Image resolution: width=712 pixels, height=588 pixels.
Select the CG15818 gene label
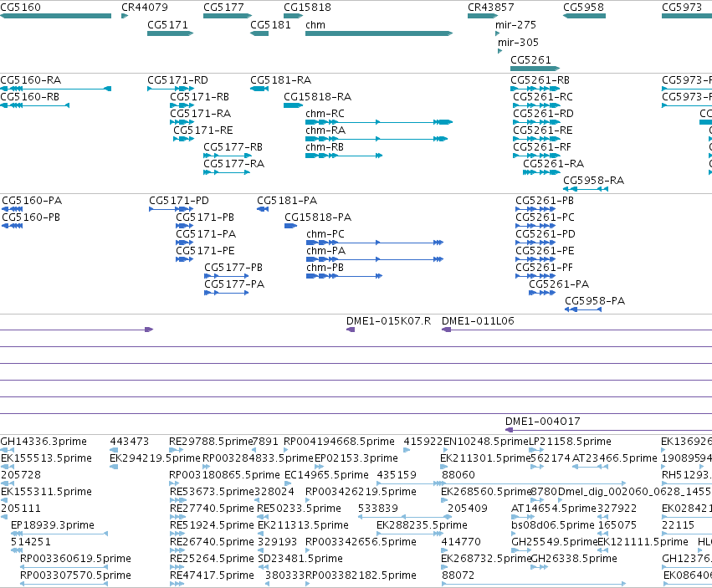coord(307,8)
